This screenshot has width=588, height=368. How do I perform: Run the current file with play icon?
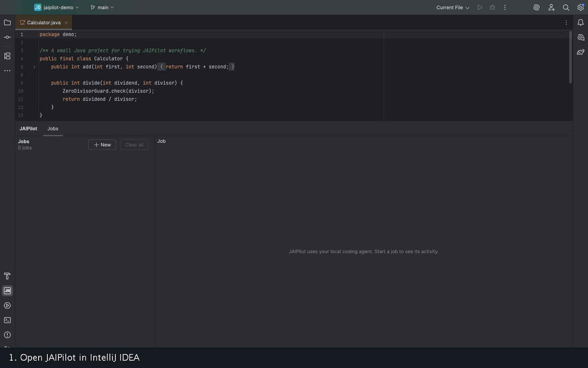click(x=480, y=7)
